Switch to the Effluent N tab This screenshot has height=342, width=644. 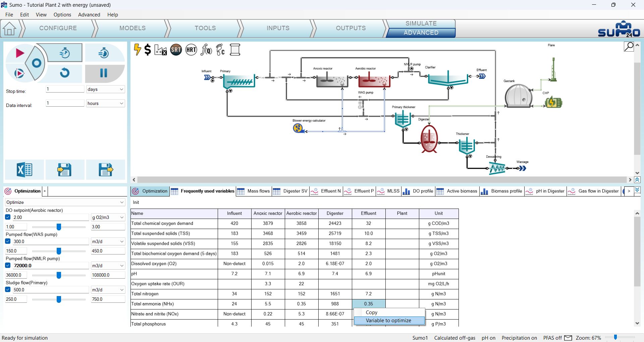(326, 191)
